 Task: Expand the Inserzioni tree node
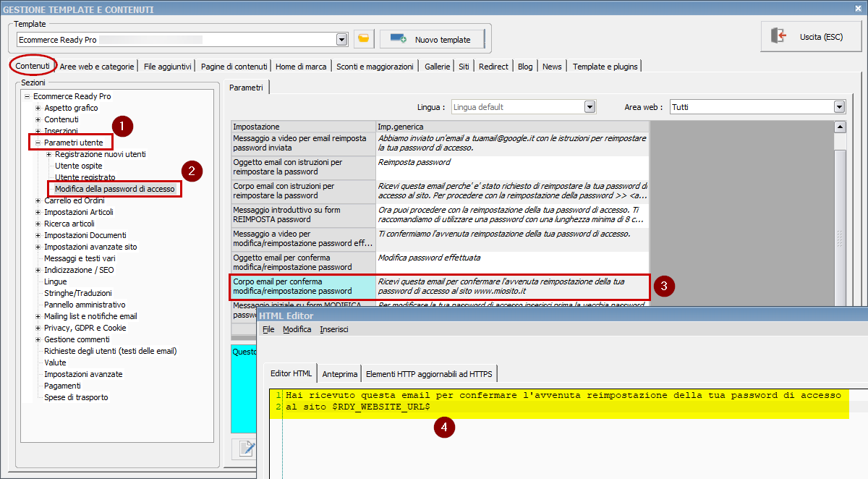(x=38, y=131)
